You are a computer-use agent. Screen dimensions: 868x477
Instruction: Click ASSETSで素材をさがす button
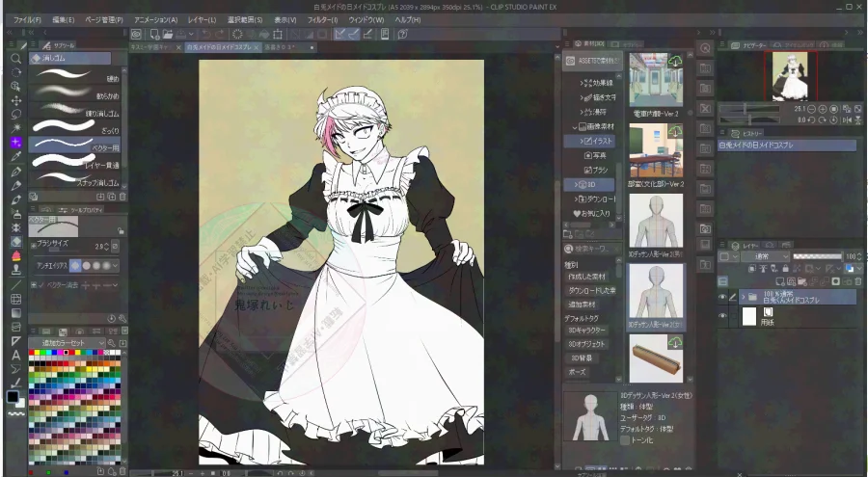coord(592,61)
